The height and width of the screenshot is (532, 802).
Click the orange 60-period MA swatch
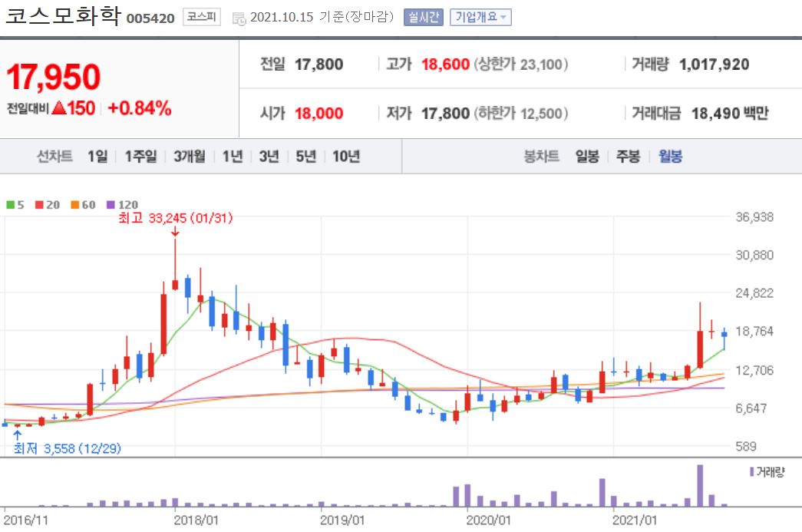pyautogui.click(x=75, y=205)
